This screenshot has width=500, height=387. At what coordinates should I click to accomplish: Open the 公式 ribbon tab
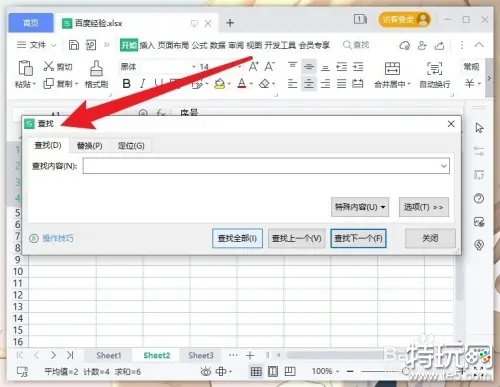[199, 45]
